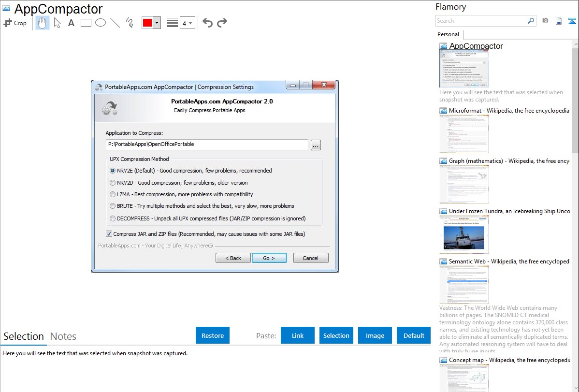
Task: Select the Crop tool
Action: click(15, 23)
